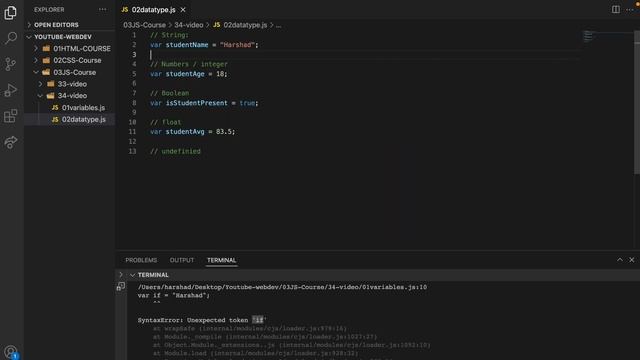Click the true boolean value

247,103
